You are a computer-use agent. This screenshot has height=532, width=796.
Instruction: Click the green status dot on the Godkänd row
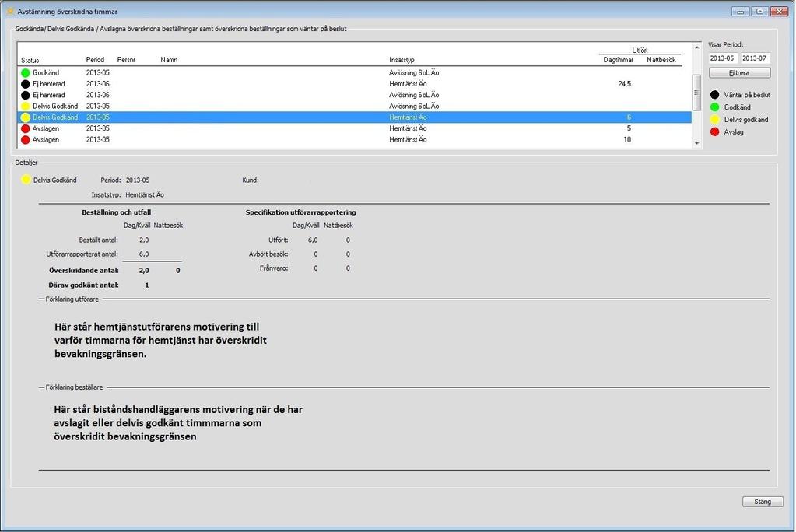26,73
